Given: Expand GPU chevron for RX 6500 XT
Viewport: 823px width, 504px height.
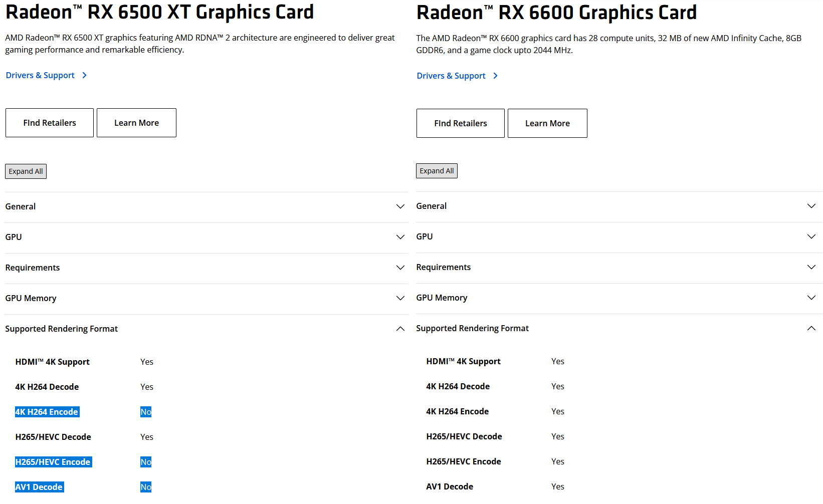Looking at the screenshot, I should 400,237.
